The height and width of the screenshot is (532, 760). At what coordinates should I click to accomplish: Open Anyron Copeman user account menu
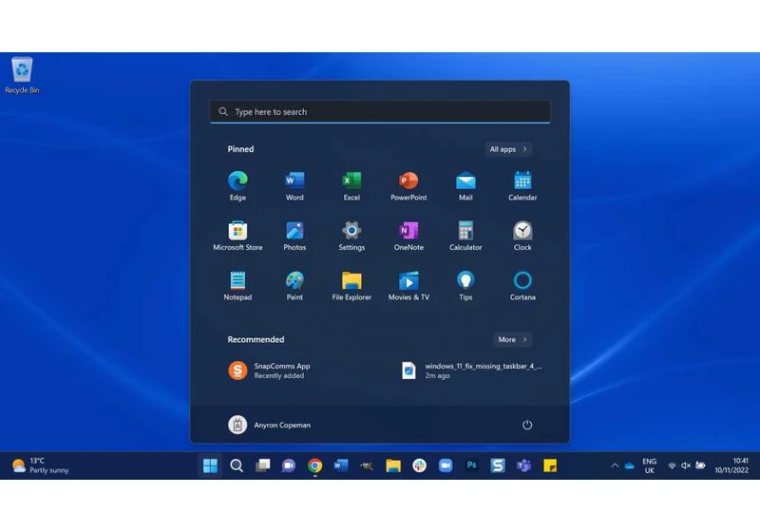pyautogui.click(x=270, y=425)
